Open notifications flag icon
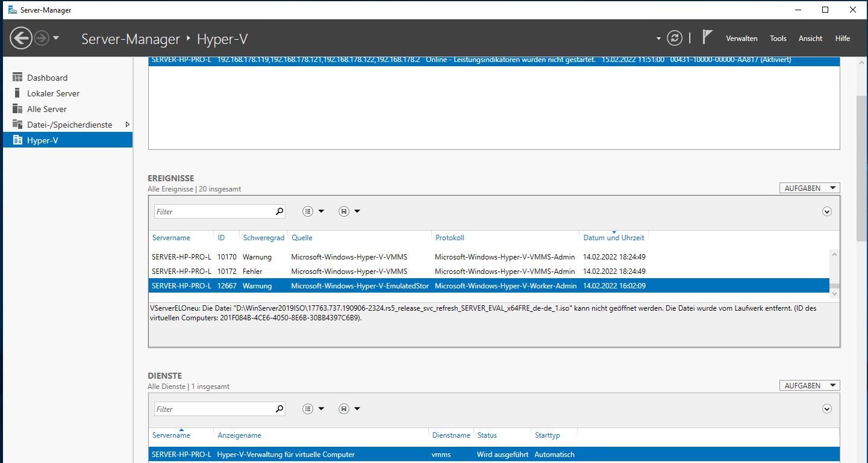Screen dimensions: 868x463 coord(707,37)
